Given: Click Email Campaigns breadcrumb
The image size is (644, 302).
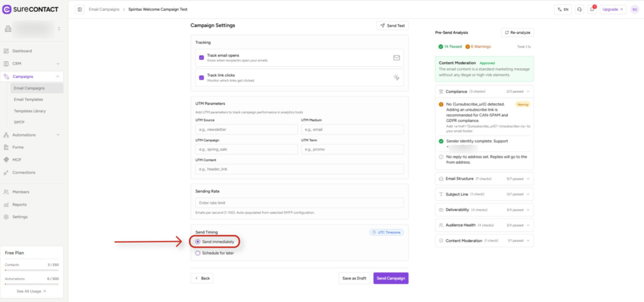Looking at the screenshot, I should (x=105, y=9).
